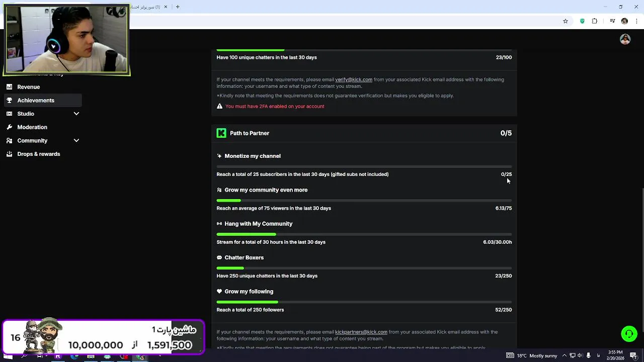Click the 6.13/75 viewers value
Screen dimensions: 644x362
tap(504, 208)
